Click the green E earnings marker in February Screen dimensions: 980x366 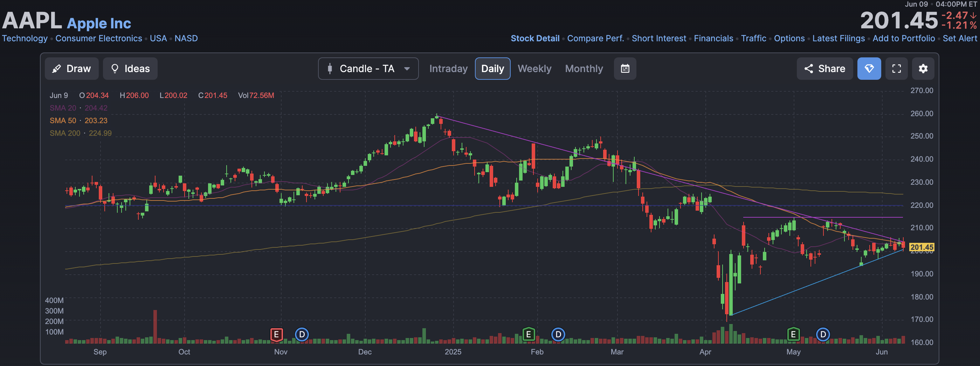click(x=529, y=335)
